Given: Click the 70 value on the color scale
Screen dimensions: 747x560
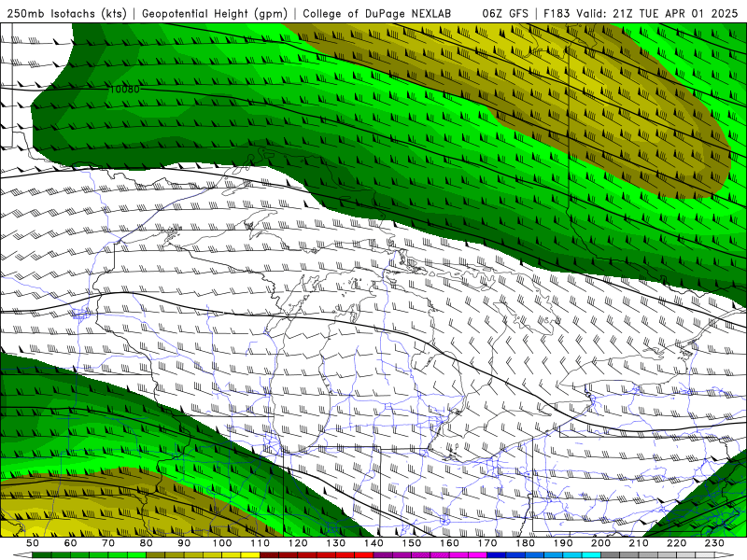Looking at the screenshot, I should 108,543.
